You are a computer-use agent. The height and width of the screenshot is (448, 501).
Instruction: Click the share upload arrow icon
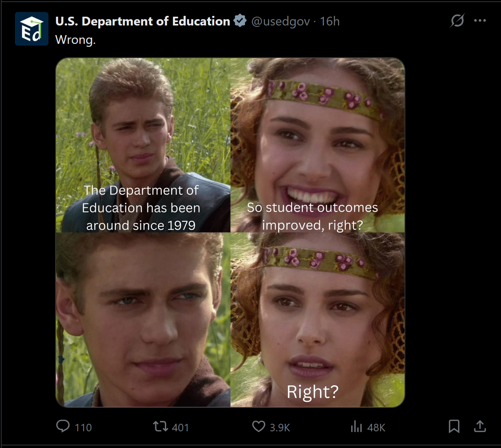point(480,426)
